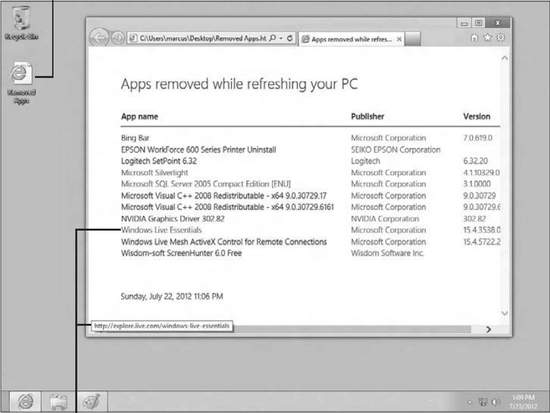Go forward with the browser Forward button
The image size is (550, 413).
point(118,38)
